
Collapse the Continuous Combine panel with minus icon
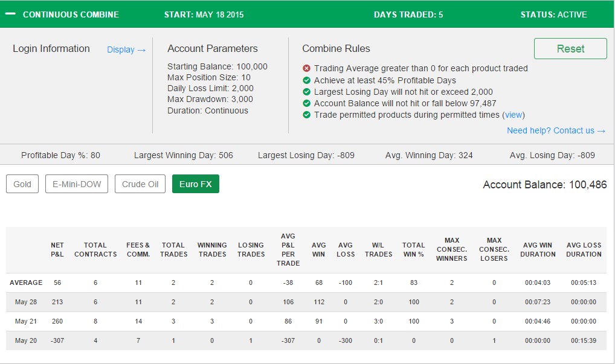10,14
